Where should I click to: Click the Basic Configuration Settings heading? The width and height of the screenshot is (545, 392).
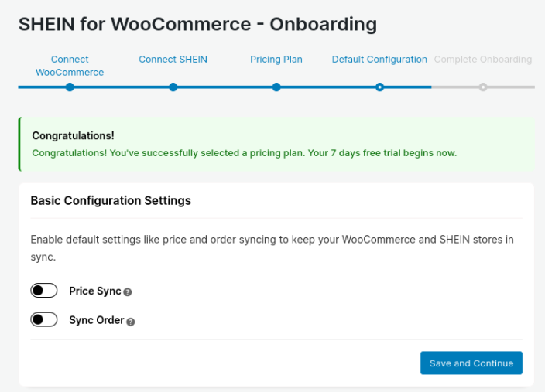pos(111,201)
